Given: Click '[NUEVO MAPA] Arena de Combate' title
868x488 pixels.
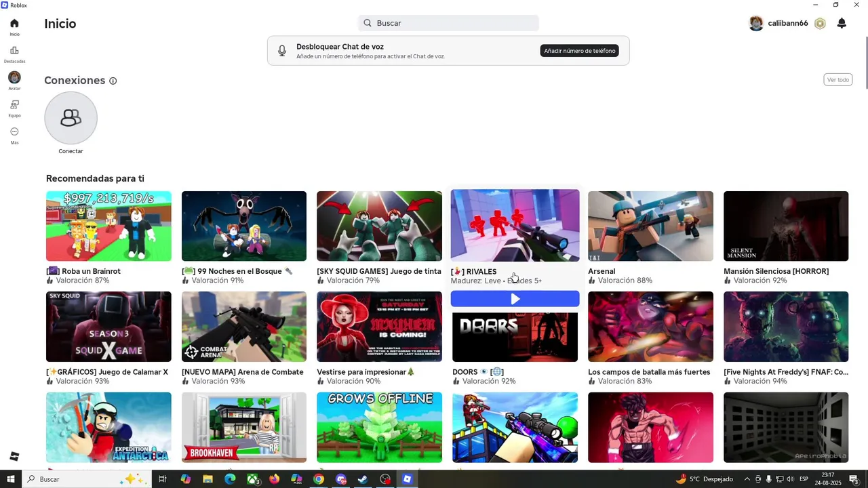Looking at the screenshot, I should click(x=242, y=372).
